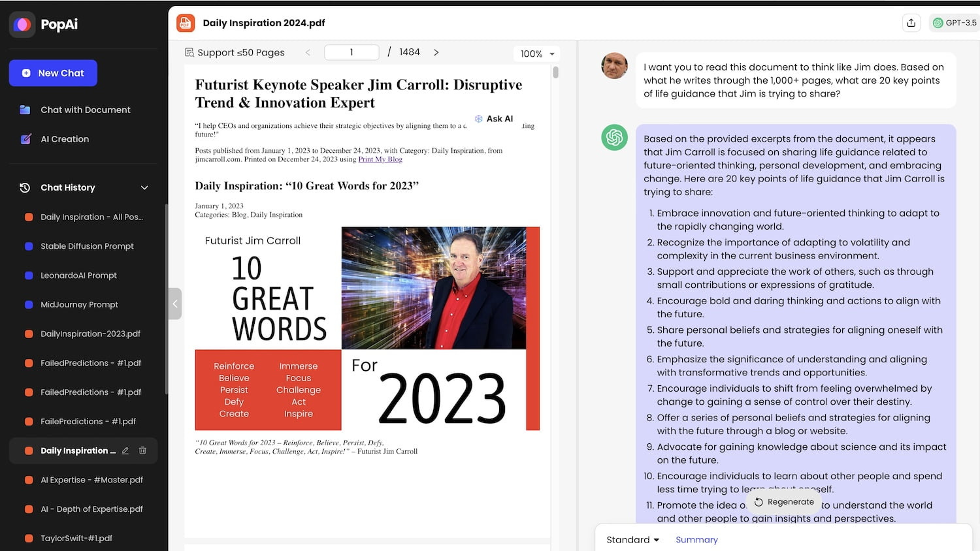980x551 pixels.
Task: Start a New Chat
Action: click(x=53, y=73)
